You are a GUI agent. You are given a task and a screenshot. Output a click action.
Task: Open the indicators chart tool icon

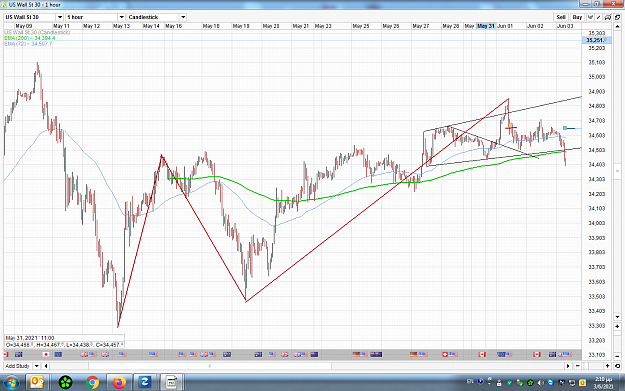pyautogui.click(x=590, y=17)
